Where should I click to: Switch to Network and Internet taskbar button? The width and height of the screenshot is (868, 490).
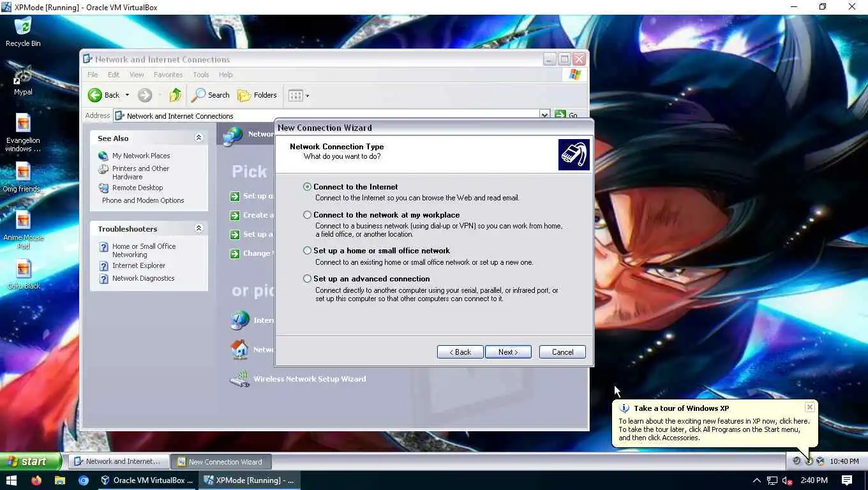[x=118, y=461]
